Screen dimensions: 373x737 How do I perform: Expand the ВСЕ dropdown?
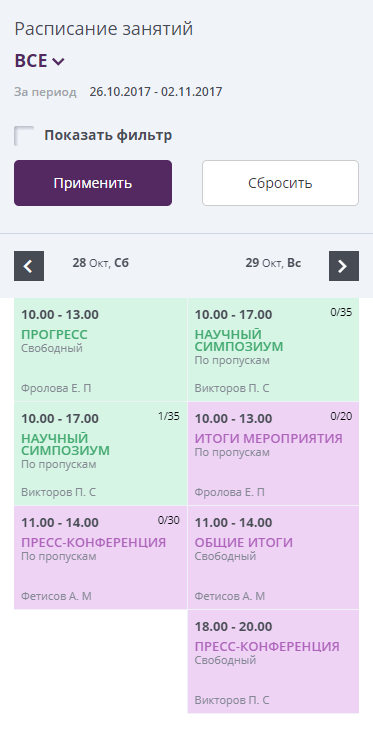[39, 61]
